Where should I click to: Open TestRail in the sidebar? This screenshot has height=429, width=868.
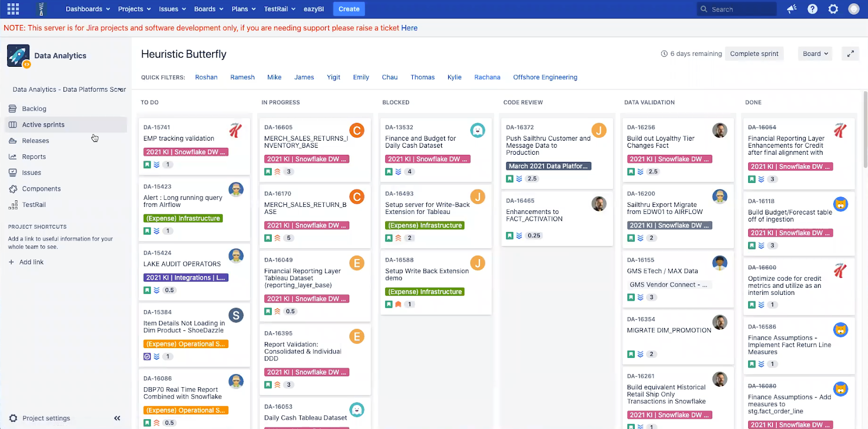(34, 205)
